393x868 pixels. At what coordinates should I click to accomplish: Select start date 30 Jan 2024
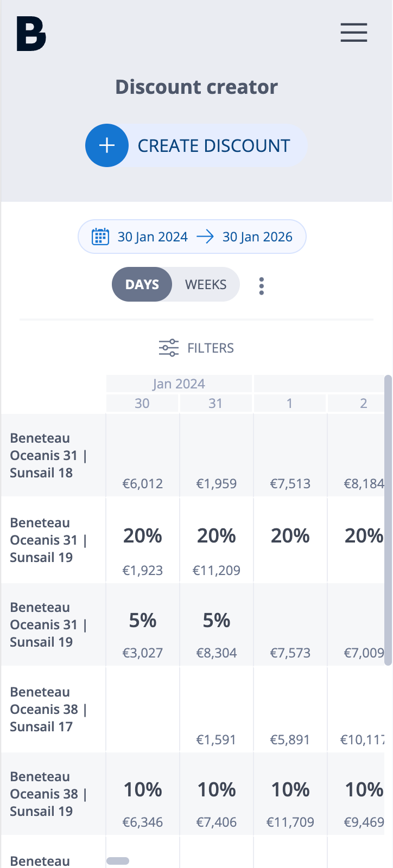pos(153,237)
